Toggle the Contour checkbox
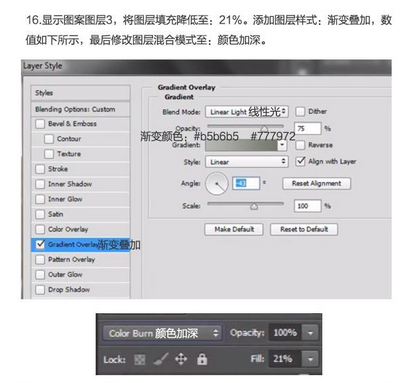400x383 pixels. point(49,139)
